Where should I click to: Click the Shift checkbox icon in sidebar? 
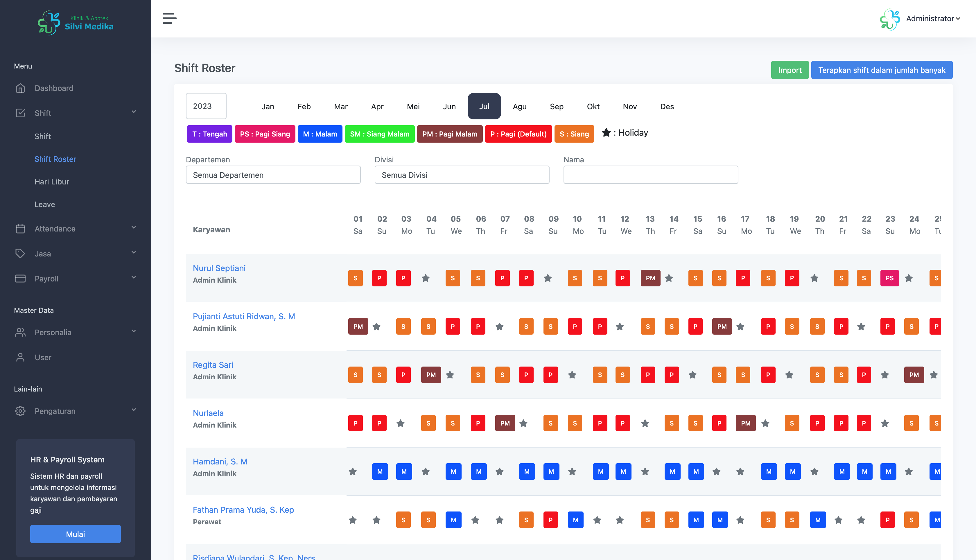pyautogui.click(x=20, y=113)
